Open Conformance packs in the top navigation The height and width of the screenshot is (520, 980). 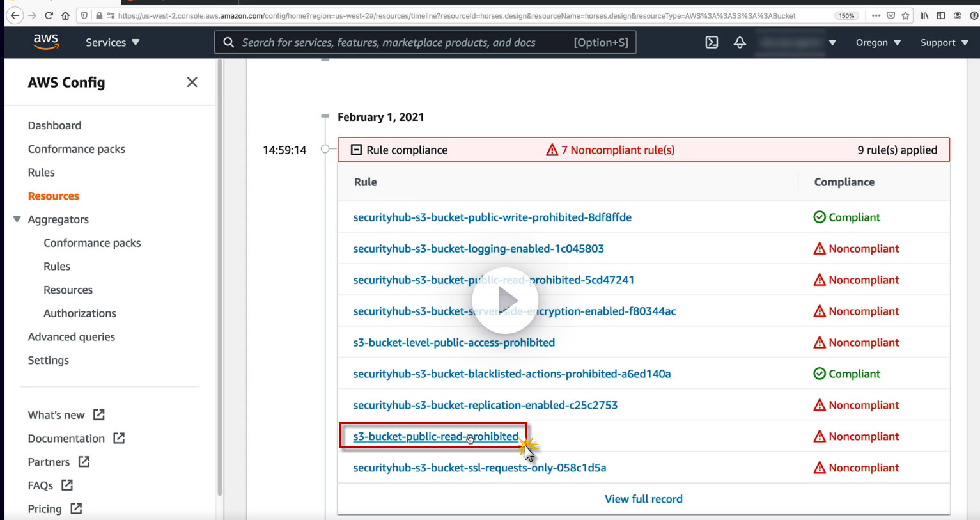click(77, 149)
